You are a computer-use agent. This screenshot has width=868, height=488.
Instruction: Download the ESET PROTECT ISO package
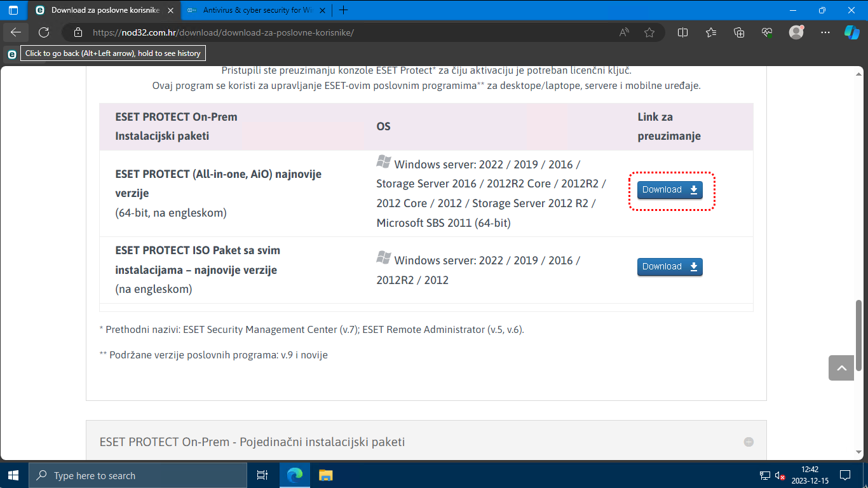click(670, 267)
